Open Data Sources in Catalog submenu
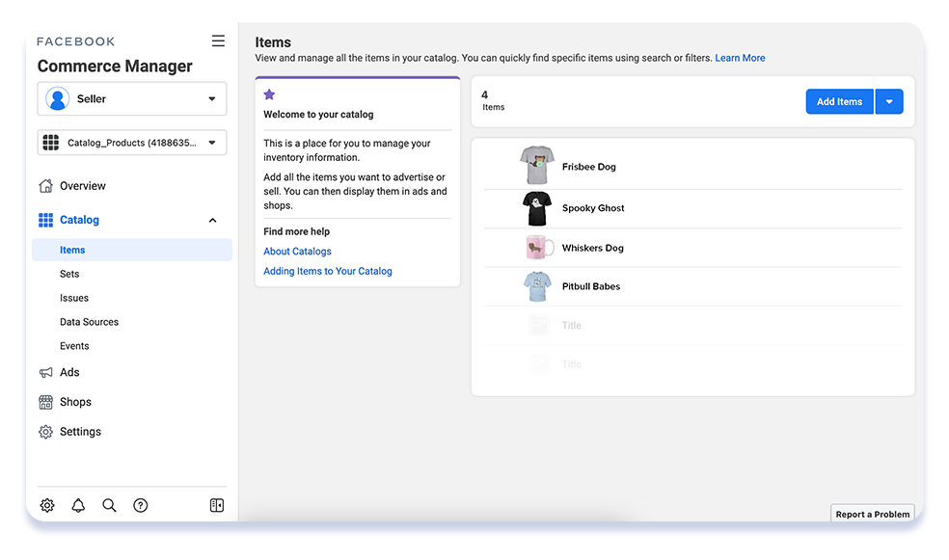The width and height of the screenshot is (949, 560). [x=89, y=322]
